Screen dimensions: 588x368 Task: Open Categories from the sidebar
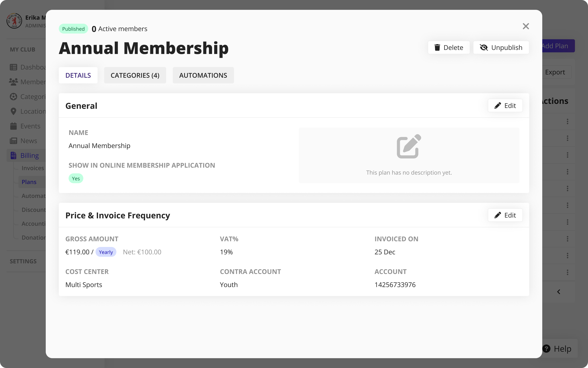tap(27, 97)
